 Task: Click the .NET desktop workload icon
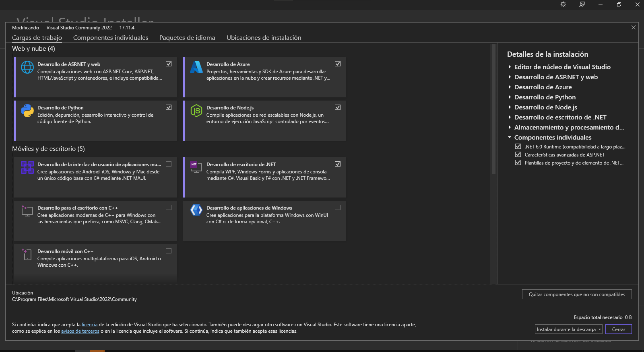coord(196,167)
